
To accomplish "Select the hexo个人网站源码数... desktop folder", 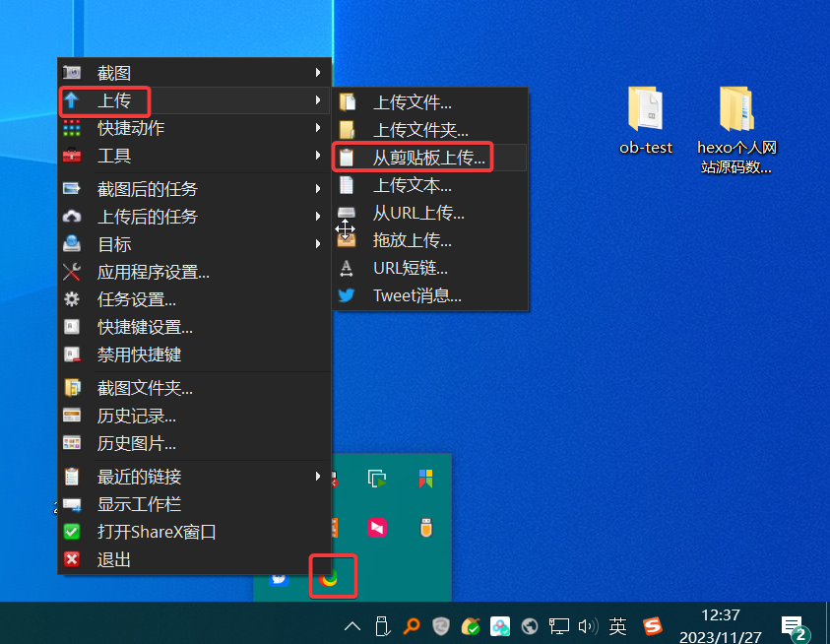I will [736, 130].
